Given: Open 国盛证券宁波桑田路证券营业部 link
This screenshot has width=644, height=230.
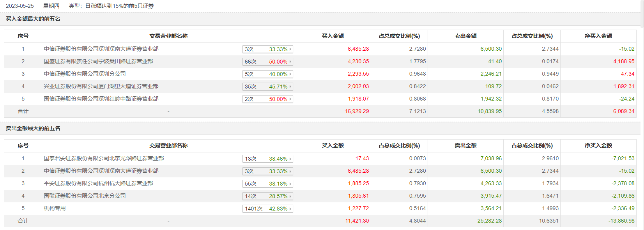Looking at the screenshot, I should [98, 61].
